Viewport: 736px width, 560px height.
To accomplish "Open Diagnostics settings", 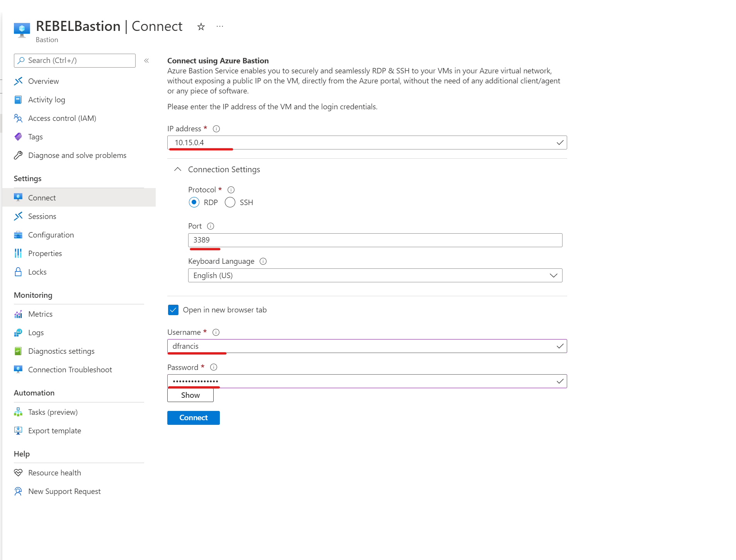I will point(61,351).
